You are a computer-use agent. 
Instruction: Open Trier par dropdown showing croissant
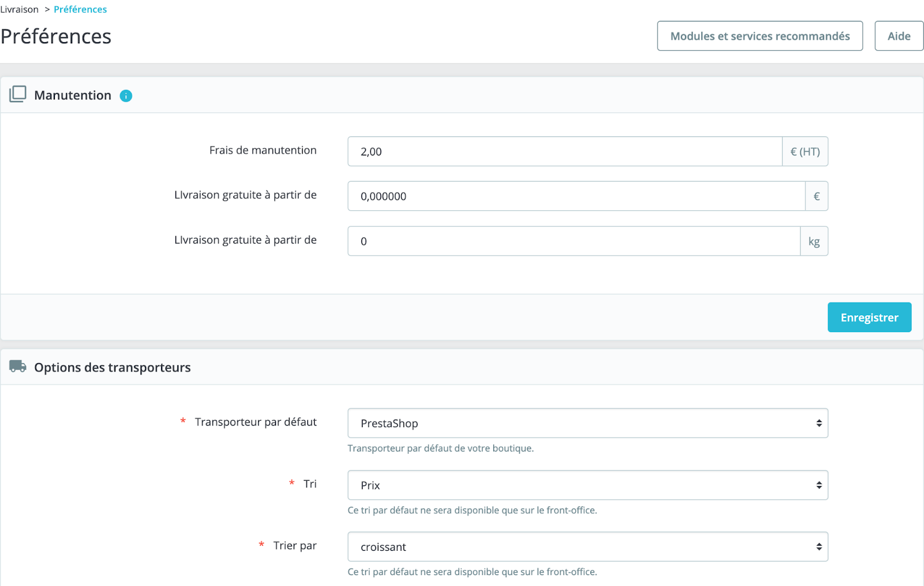pos(588,547)
